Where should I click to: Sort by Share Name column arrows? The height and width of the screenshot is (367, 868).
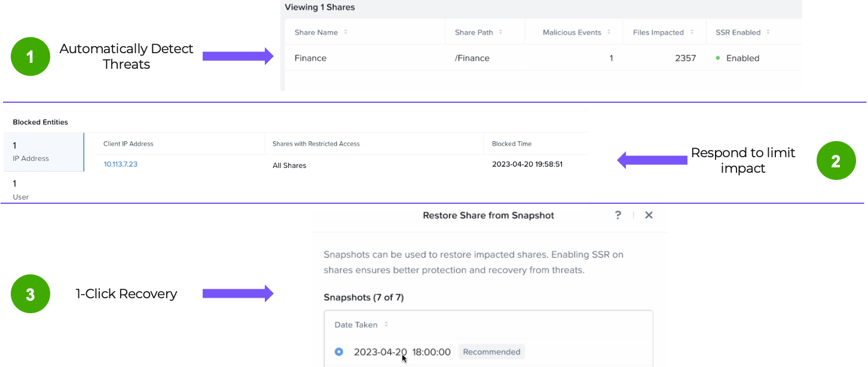coord(346,32)
